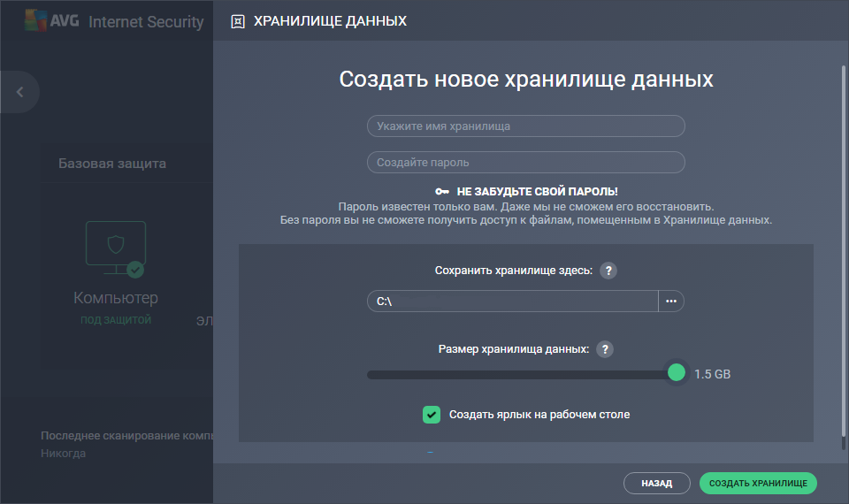Click the back chevron arrow in sidebar
849x504 pixels.
click(20, 92)
